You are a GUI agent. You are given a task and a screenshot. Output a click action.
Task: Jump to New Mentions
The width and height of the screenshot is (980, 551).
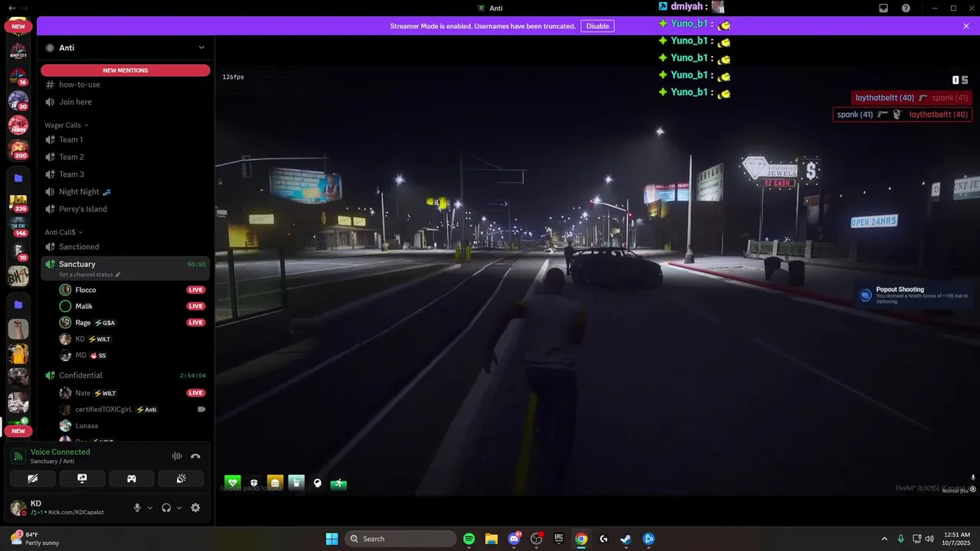126,70
